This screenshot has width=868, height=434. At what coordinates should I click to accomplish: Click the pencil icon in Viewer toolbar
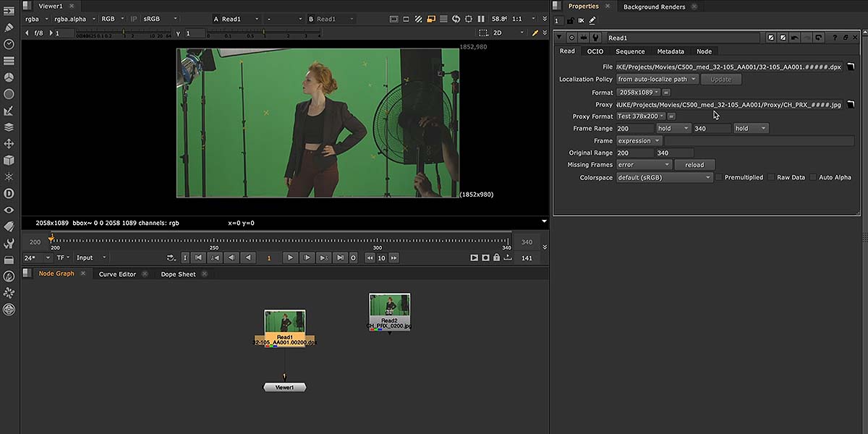(x=536, y=33)
